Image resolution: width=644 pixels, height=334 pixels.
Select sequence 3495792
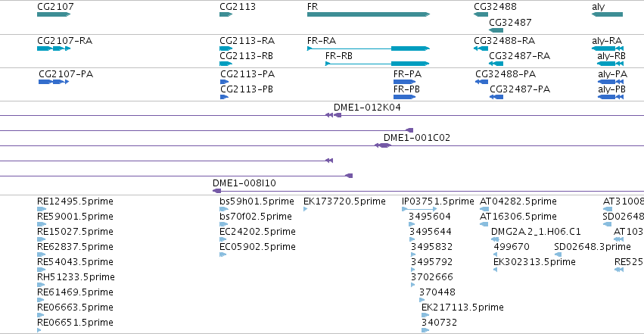(413, 270)
